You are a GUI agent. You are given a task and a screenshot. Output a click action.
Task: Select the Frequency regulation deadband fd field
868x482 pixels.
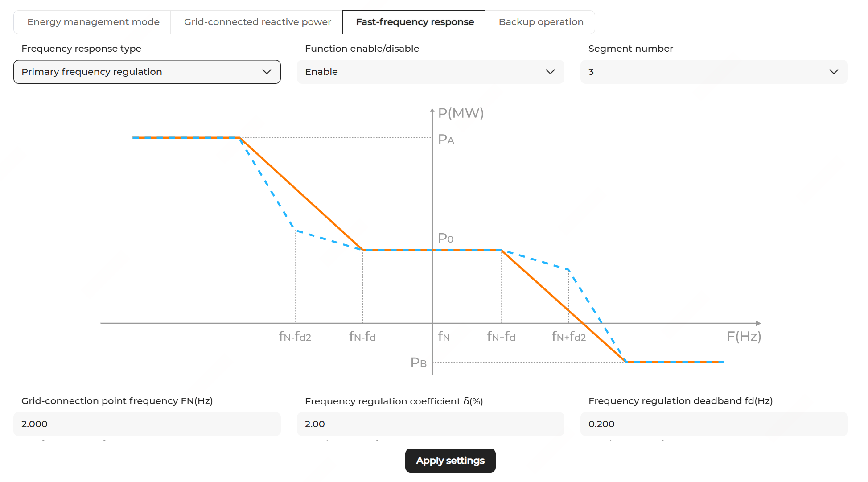[x=714, y=424]
